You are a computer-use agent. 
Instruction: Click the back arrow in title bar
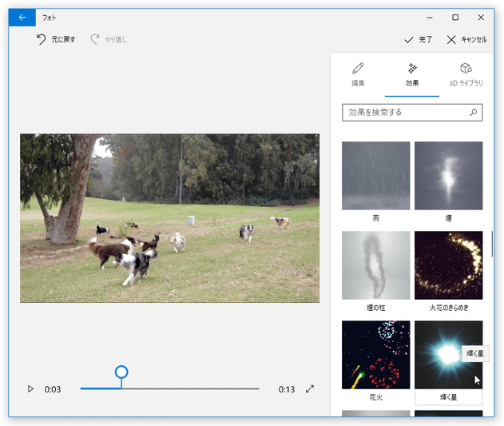tap(22, 17)
